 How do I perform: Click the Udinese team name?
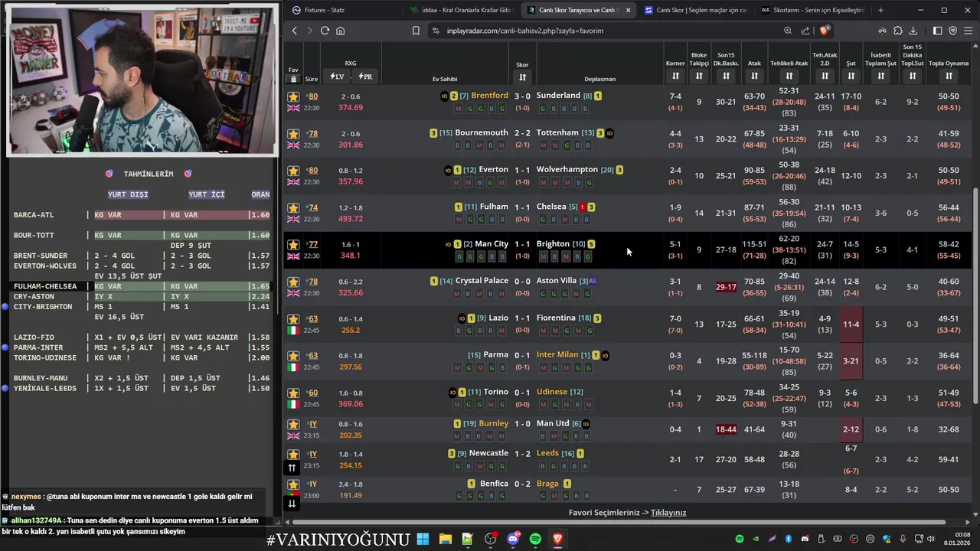point(552,392)
